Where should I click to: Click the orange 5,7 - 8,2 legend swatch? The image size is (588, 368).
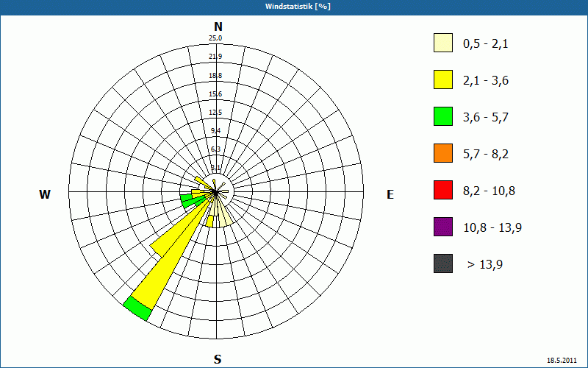pos(443,153)
